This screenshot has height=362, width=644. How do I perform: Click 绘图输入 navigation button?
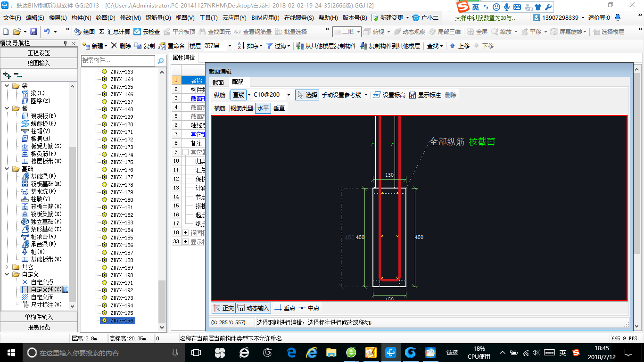(x=39, y=63)
